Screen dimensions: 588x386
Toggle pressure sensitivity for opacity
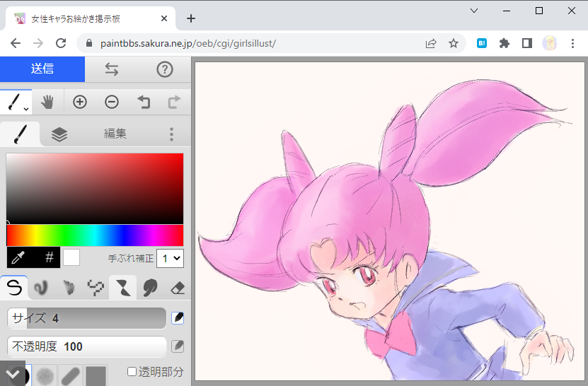click(x=178, y=346)
